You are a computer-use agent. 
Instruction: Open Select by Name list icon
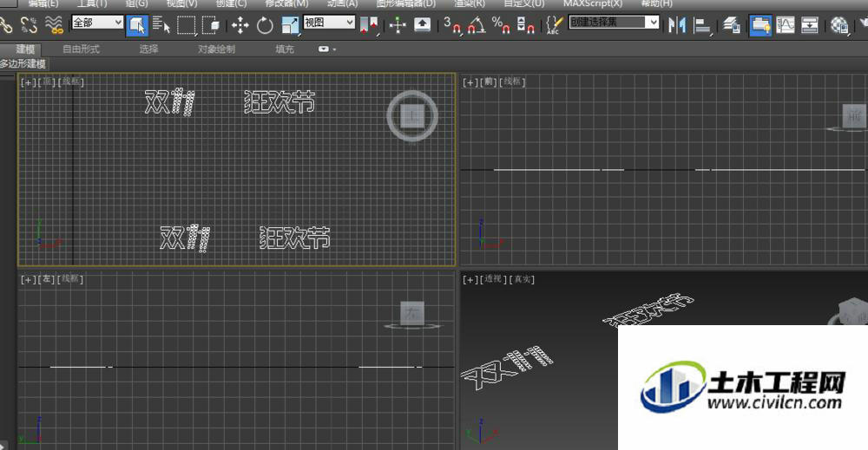pyautogui.click(x=161, y=25)
